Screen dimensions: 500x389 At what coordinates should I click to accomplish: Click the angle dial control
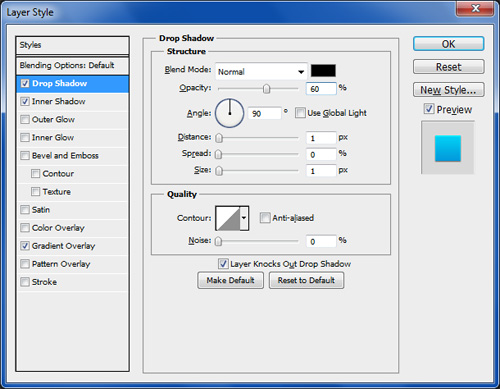[x=230, y=113]
